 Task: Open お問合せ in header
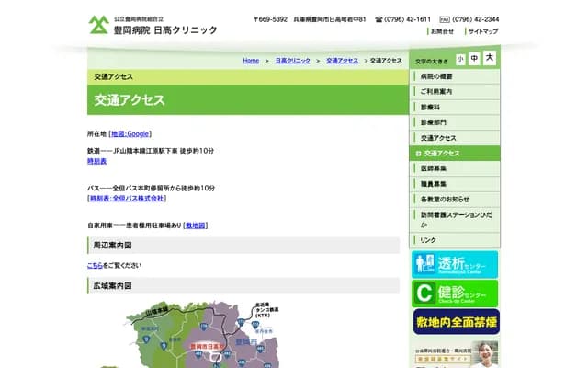tap(442, 31)
